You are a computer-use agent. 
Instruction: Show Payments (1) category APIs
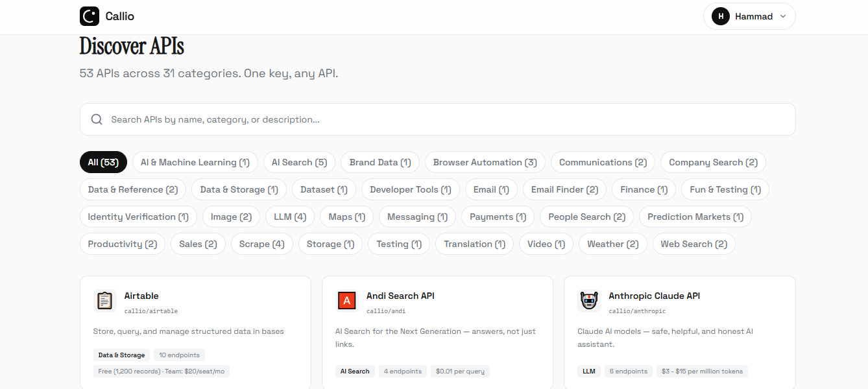498,217
